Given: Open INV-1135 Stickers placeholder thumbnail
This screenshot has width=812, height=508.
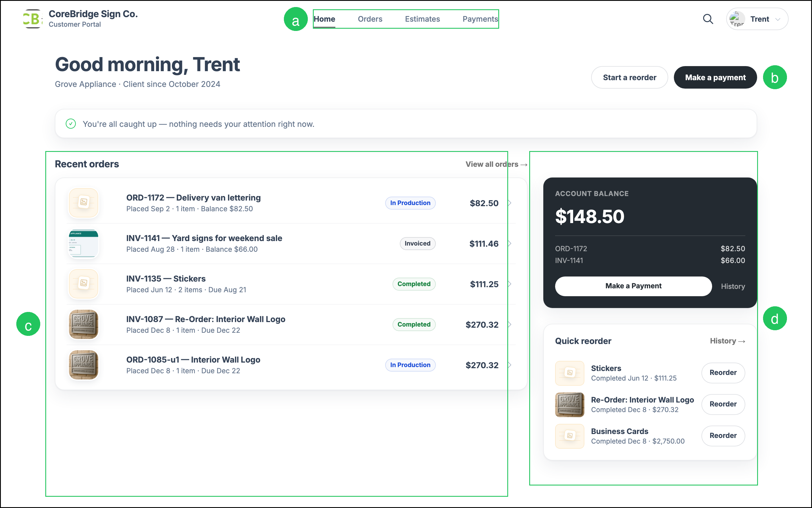Looking at the screenshot, I should (84, 284).
